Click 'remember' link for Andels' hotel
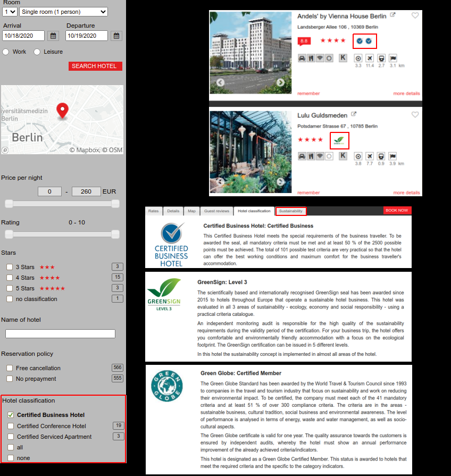Screen dimensions: 451x476 308,94
